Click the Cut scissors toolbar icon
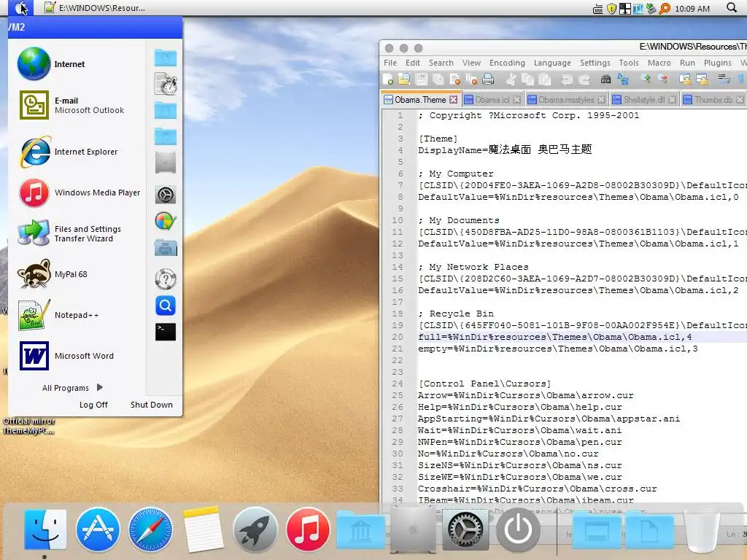 (511, 79)
